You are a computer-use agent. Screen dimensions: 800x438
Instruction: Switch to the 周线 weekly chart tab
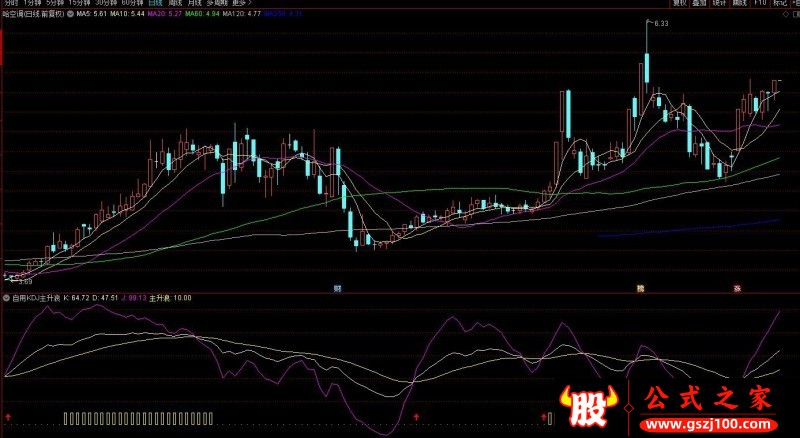tap(175, 3)
